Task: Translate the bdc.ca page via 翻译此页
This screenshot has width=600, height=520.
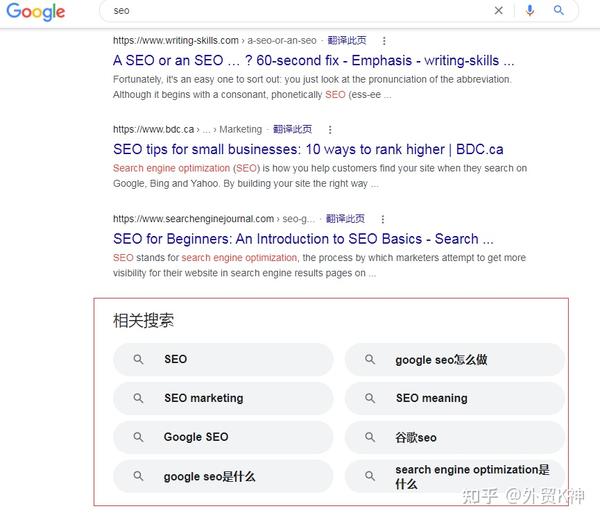Action: (292, 129)
